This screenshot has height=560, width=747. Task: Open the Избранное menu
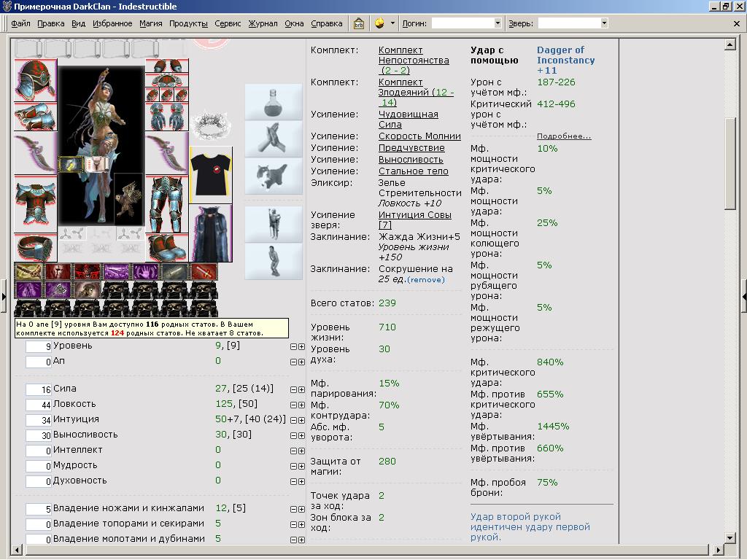pos(112,23)
